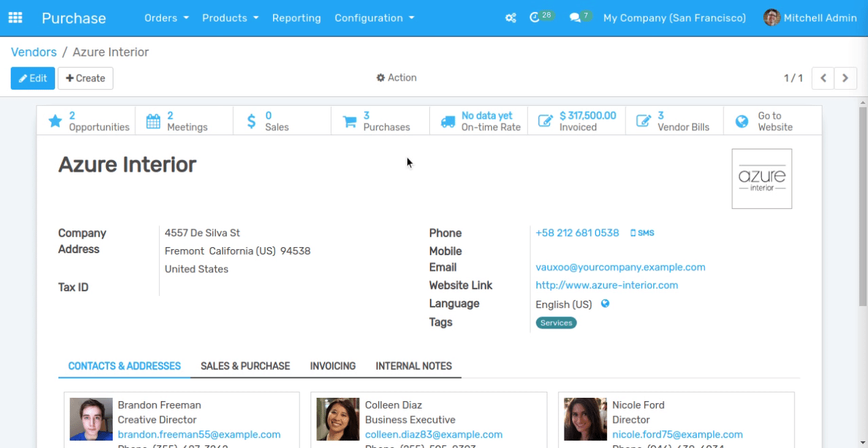Open Mitchell Admin user menu
Viewport: 868px width, 448px height.
coord(810,18)
